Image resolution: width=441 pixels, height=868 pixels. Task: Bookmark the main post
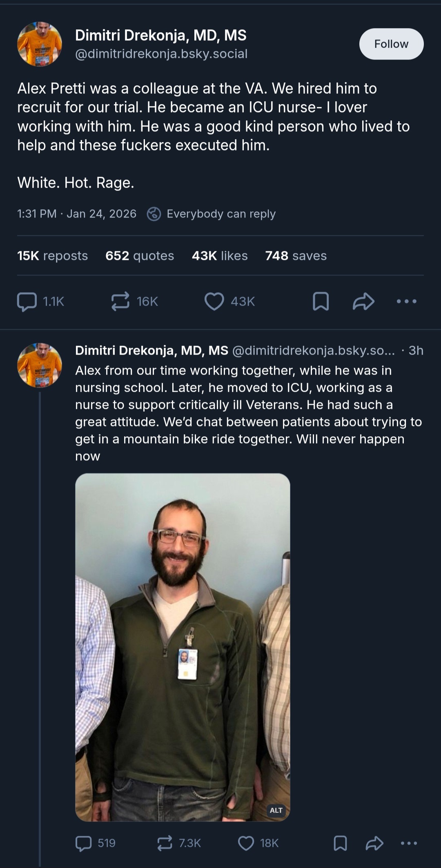coord(321,302)
